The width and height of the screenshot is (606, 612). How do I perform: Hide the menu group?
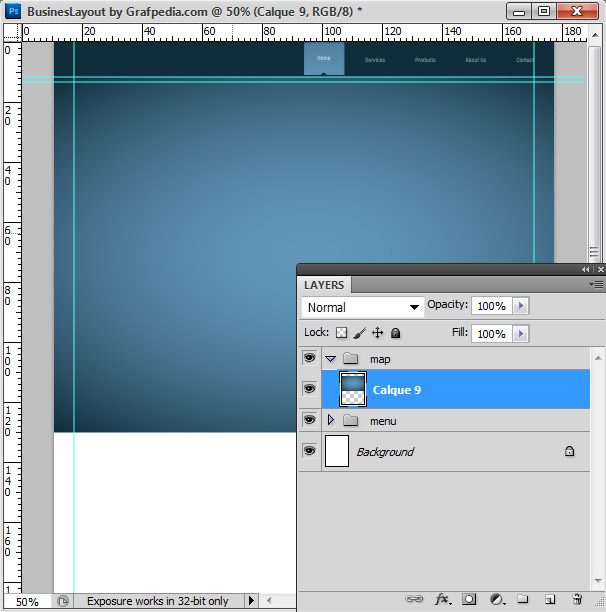click(x=309, y=420)
